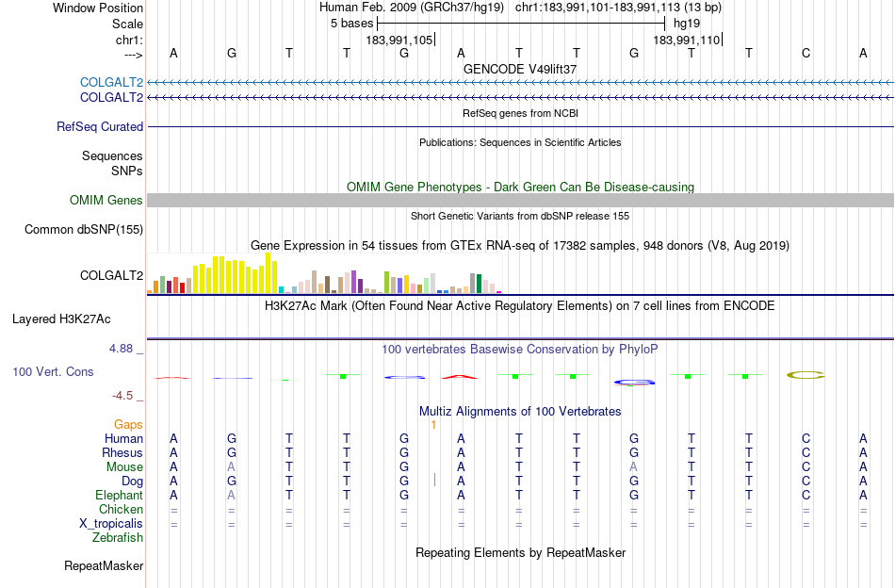Click the GTEx expression bar chart for COLGALT2

click(x=324, y=273)
